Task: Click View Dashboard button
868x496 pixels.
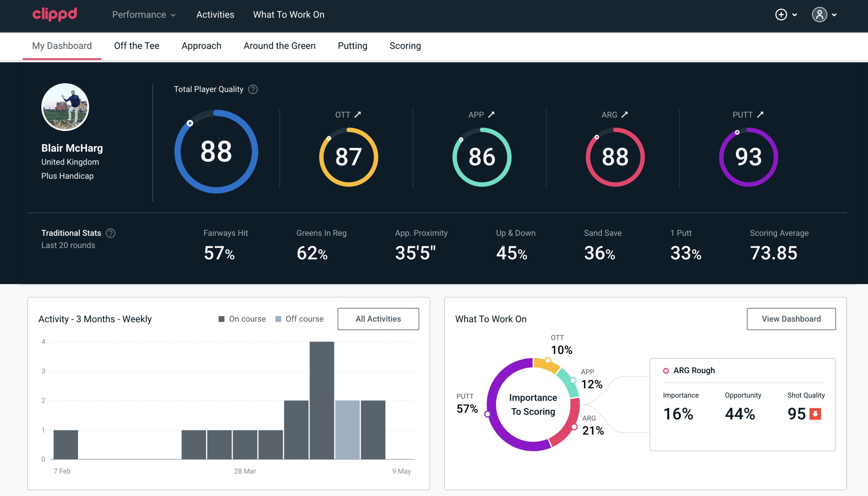Action: 790,318
